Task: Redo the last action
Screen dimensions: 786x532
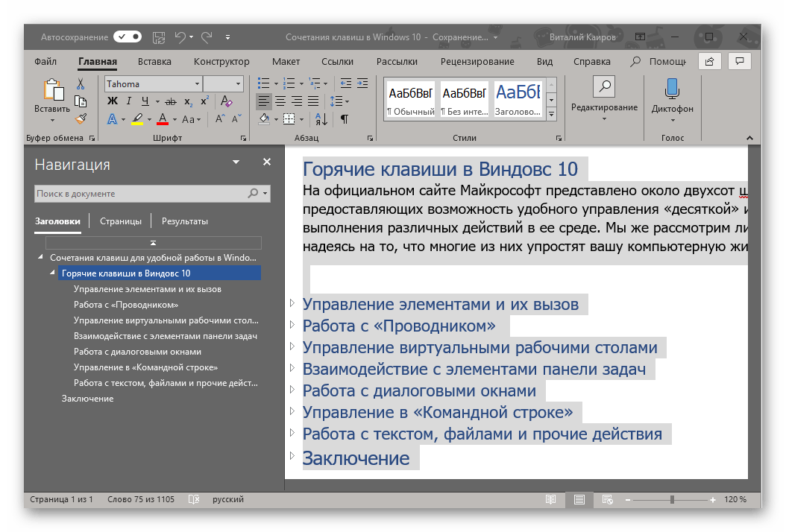Action: (207, 37)
